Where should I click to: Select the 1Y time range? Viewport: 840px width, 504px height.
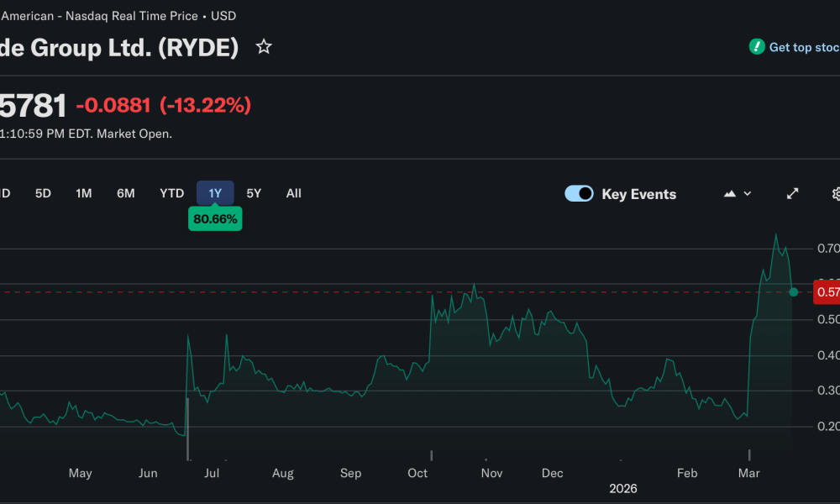(215, 193)
